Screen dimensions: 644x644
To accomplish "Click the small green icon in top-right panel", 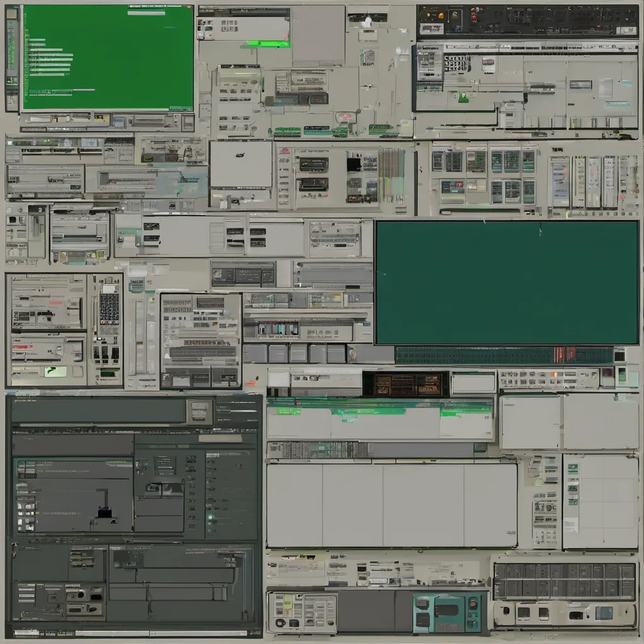I will tap(464, 97).
